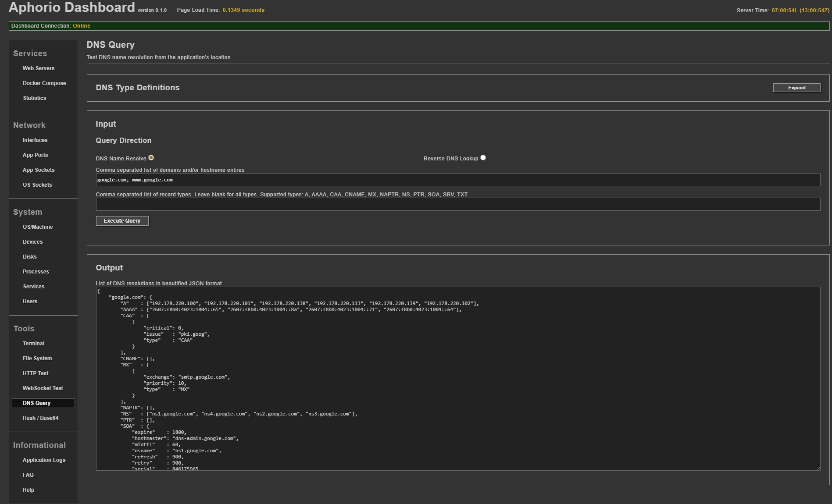Screen dimensions: 832x504
Task: Open the network Interfaces page
Action: [x=35, y=140]
